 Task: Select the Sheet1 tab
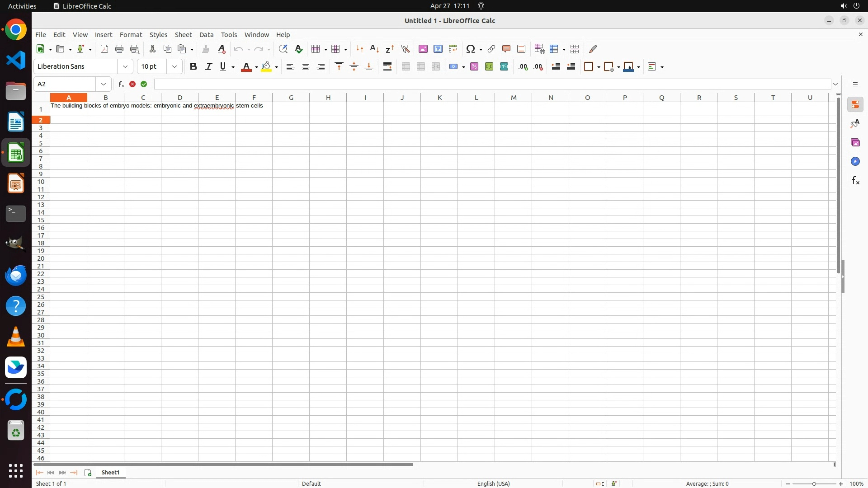[x=110, y=473]
